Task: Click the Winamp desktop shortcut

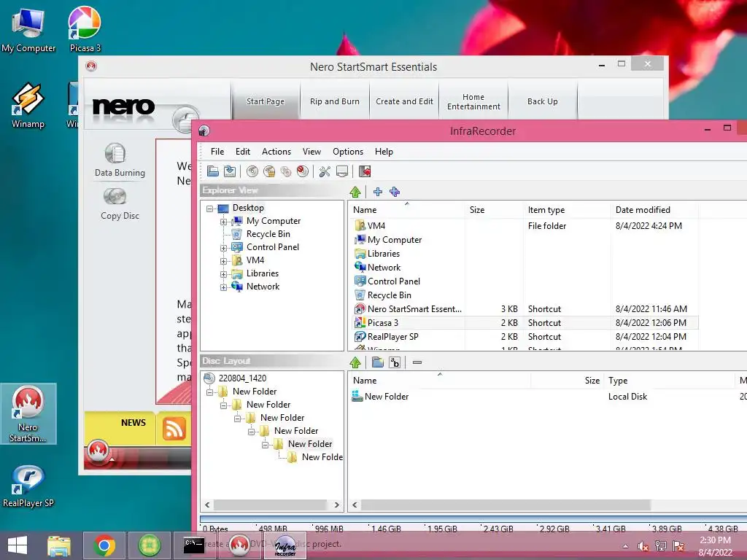Action: click(x=28, y=105)
